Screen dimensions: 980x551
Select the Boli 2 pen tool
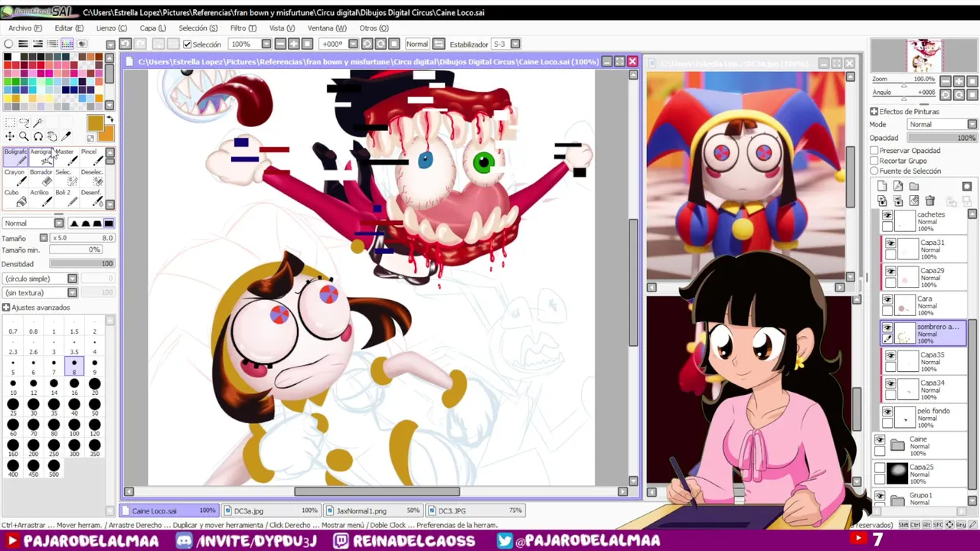[x=65, y=197]
